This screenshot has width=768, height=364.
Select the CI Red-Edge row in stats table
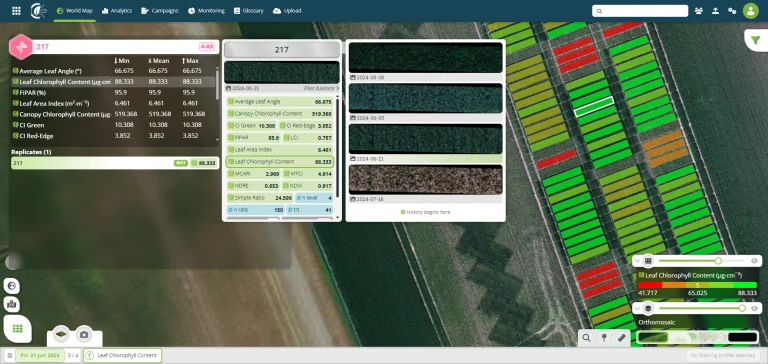(x=114, y=136)
